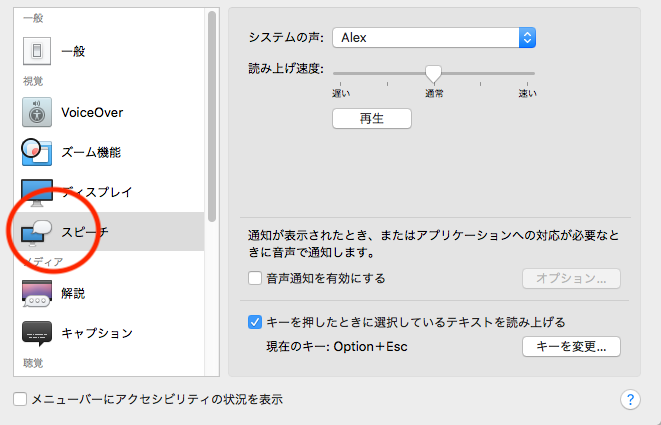This screenshot has height=425, width=661.
Task: Select the 一般 general switch icon
Action: pyautogui.click(x=37, y=51)
